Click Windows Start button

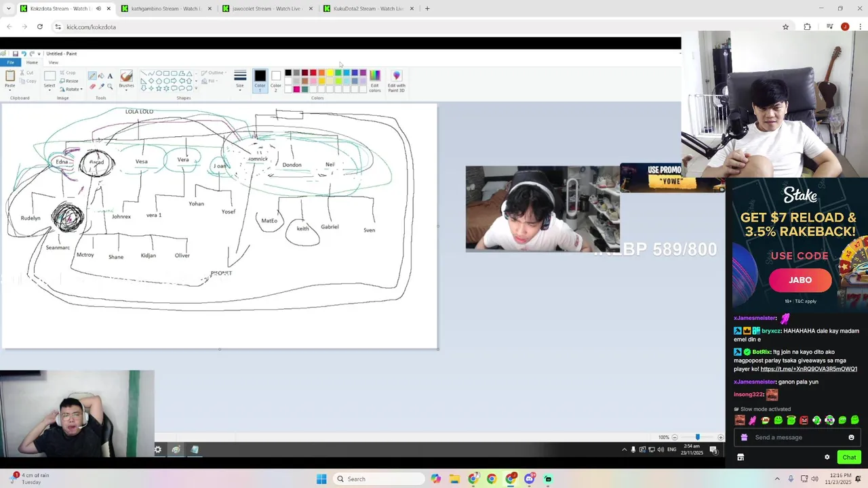pyautogui.click(x=321, y=479)
